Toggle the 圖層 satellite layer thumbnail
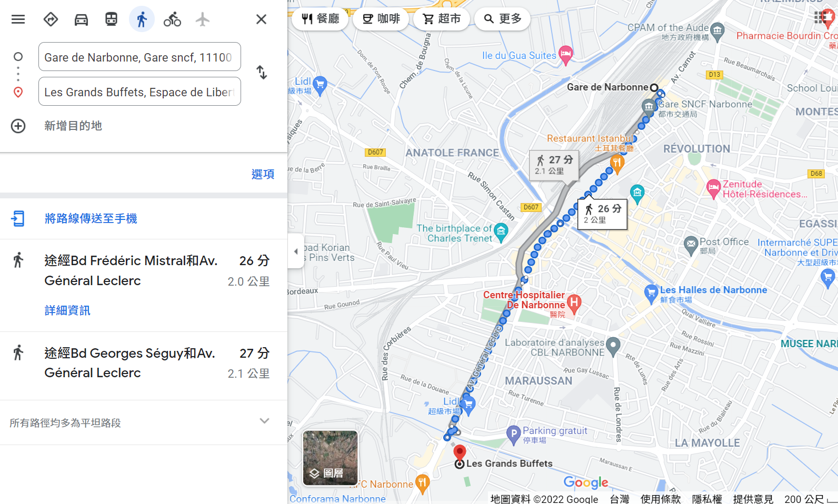 pyautogui.click(x=330, y=458)
